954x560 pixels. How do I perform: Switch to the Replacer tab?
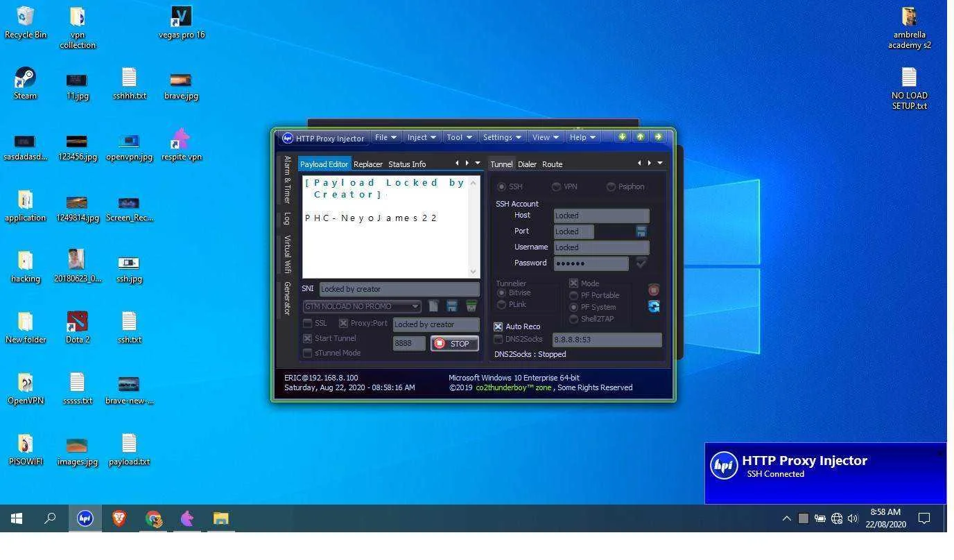click(x=367, y=164)
